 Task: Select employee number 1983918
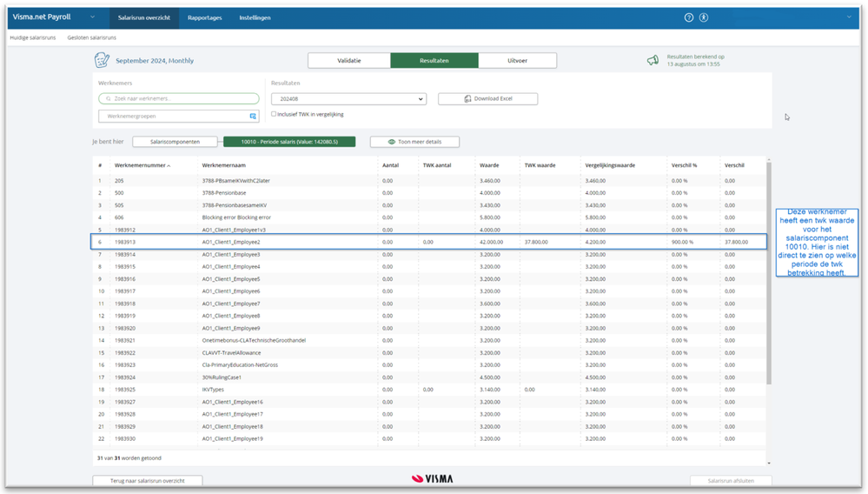coord(125,304)
